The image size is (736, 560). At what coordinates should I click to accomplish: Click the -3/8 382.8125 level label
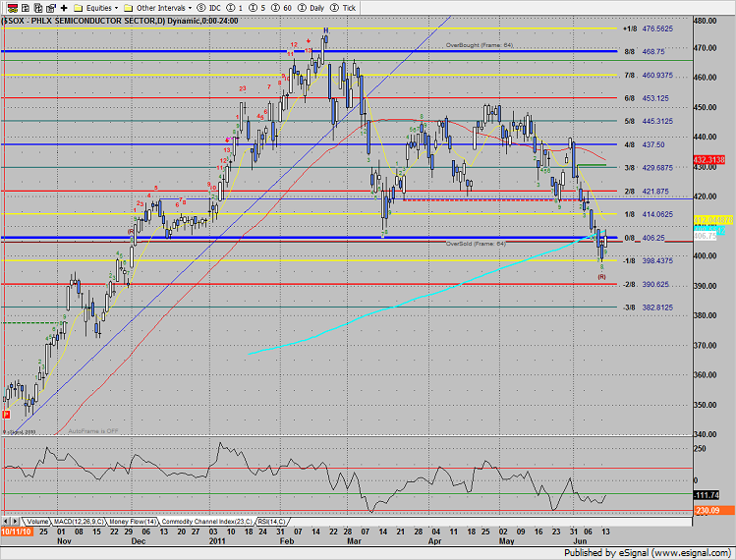coord(648,308)
